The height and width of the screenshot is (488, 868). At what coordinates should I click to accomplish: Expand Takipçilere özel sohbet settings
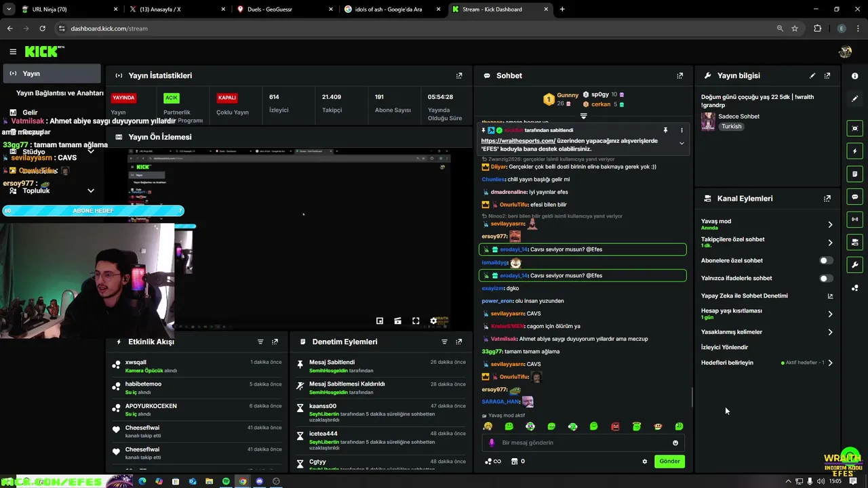[830, 243]
